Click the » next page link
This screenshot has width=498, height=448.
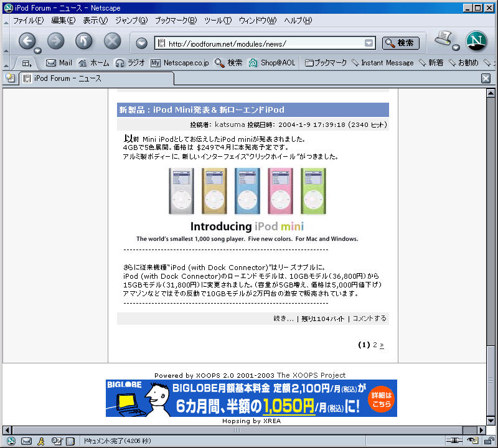tap(382, 345)
